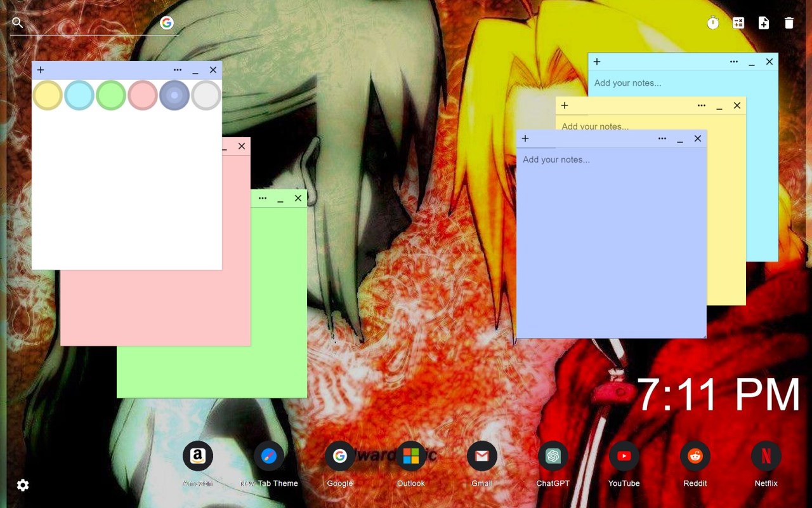Delete all notes with trash icon
Viewport: 812px width, 508px height.
pyautogui.click(x=789, y=23)
